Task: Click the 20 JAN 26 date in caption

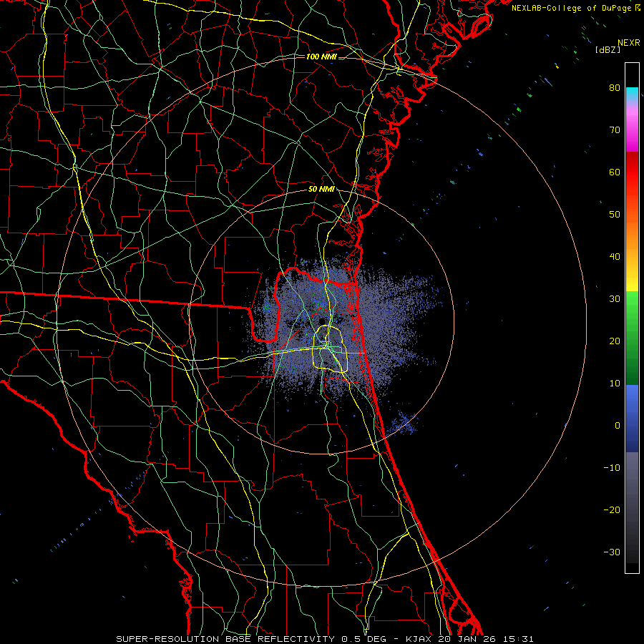Action: click(467, 639)
